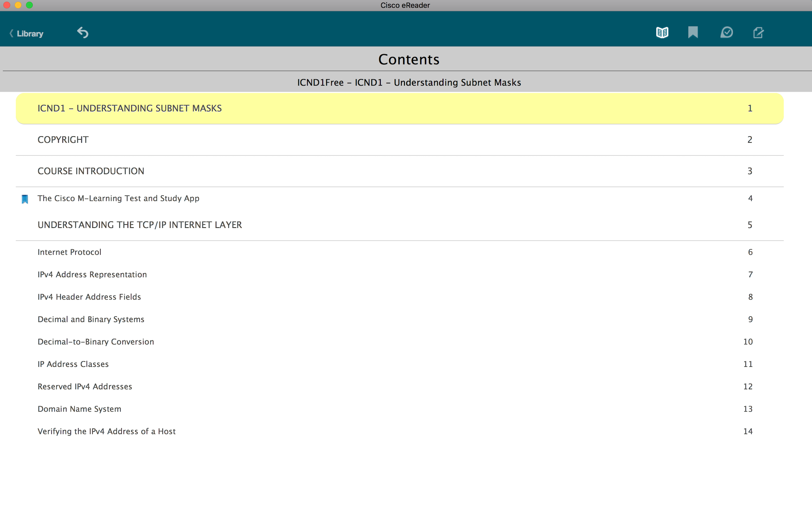Click the blue bookmark beside M-Learning entry
The width and height of the screenshot is (812, 507).
pos(25,199)
